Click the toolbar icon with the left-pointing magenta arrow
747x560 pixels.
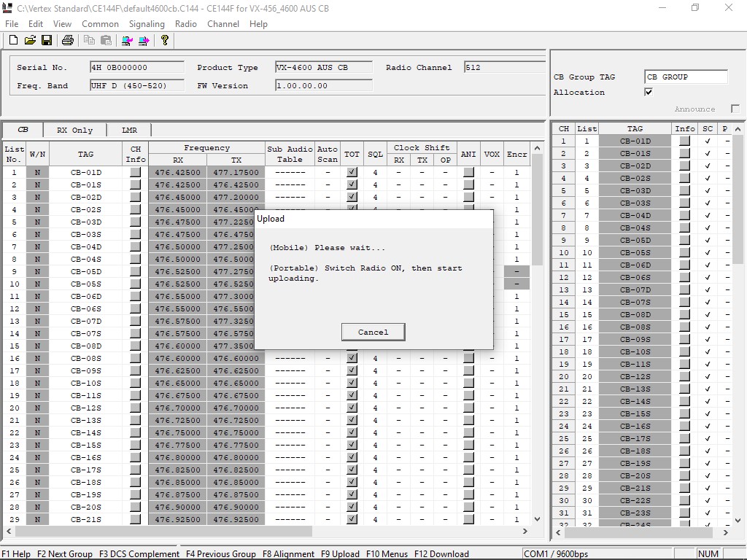click(x=127, y=41)
